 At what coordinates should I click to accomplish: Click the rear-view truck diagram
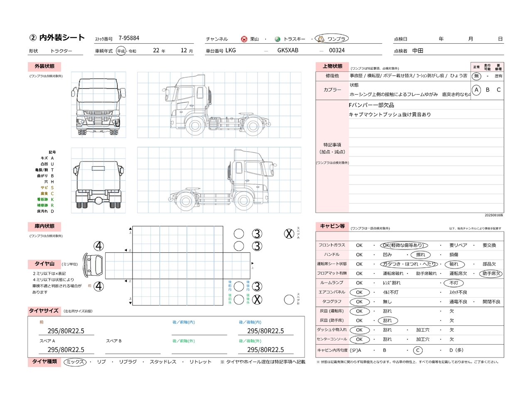[99, 181]
